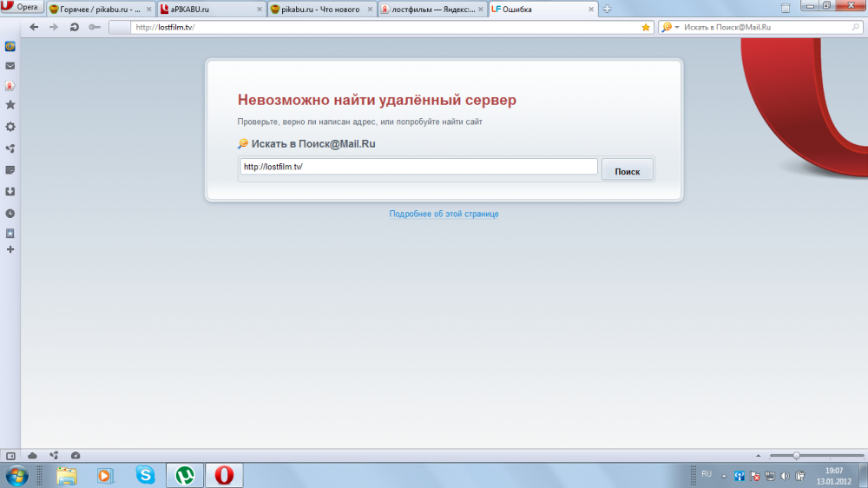Viewport: 868px width, 488px height.
Task: Show hidden system tray icons arrow
Action: pos(724,476)
